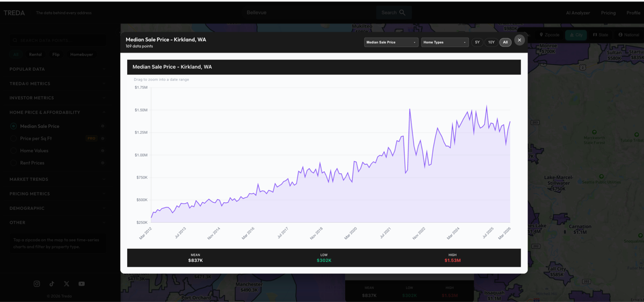Image resolution: width=644 pixels, height=302 pixels.
Task: Switch map level to National
Action: [628, 35]
